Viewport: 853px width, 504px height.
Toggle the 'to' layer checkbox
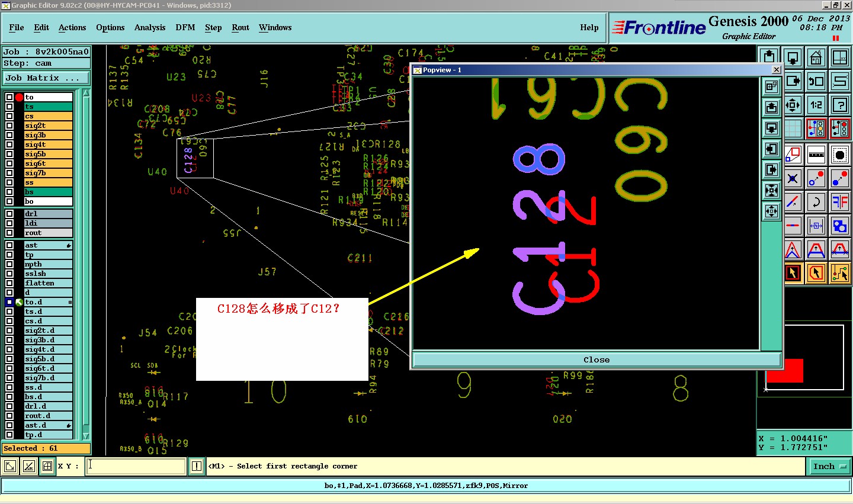pos(9,97)
